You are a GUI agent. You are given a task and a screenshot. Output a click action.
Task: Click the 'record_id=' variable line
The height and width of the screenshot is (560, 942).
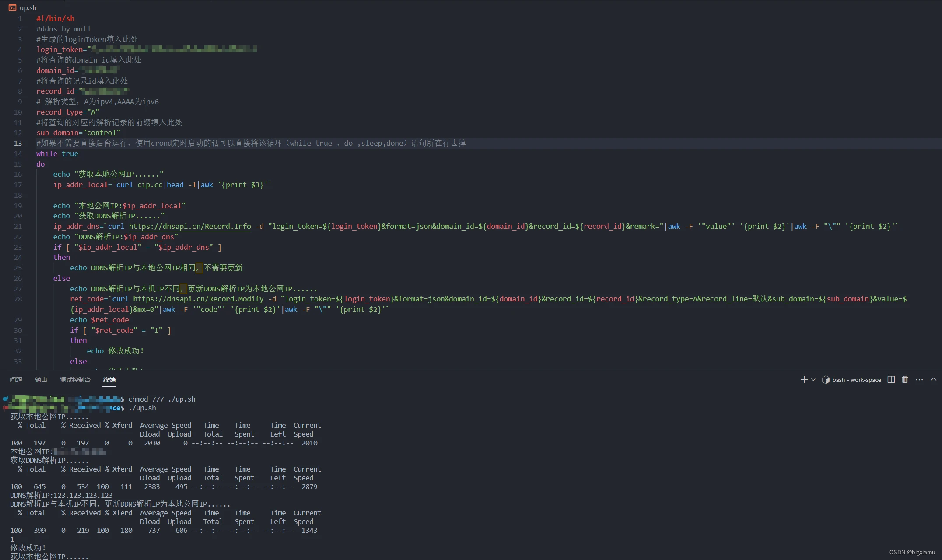tap(82, 91)
